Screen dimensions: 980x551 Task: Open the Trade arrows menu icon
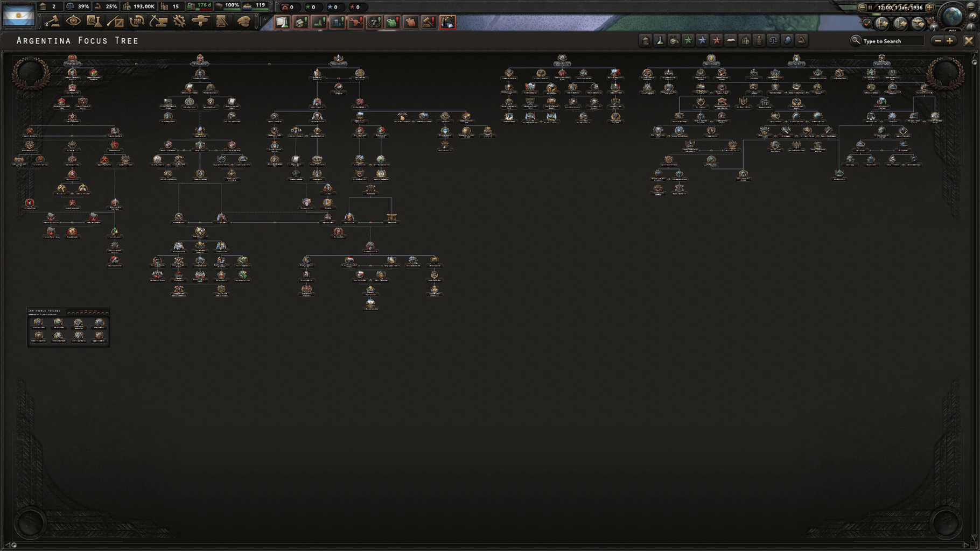click(137, 22)
